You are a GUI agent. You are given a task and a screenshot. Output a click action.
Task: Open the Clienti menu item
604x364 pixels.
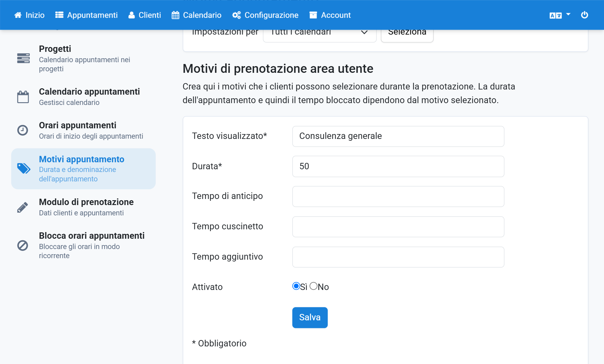145,15
